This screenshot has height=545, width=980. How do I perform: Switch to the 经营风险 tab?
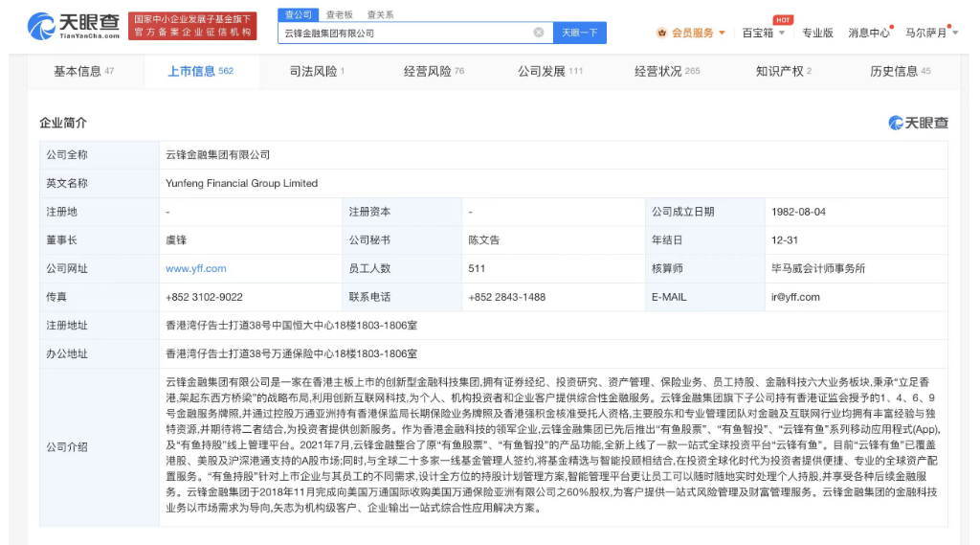(x=434, y=71)
